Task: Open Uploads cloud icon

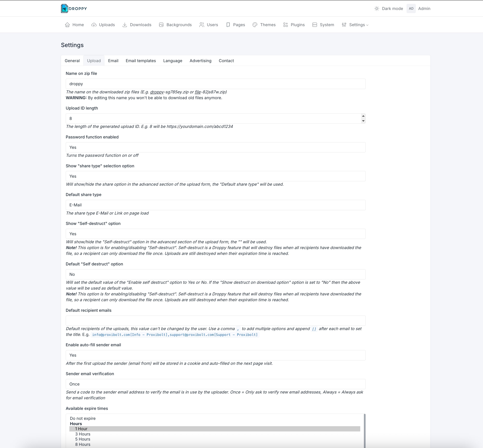Action: pos(94,25)
